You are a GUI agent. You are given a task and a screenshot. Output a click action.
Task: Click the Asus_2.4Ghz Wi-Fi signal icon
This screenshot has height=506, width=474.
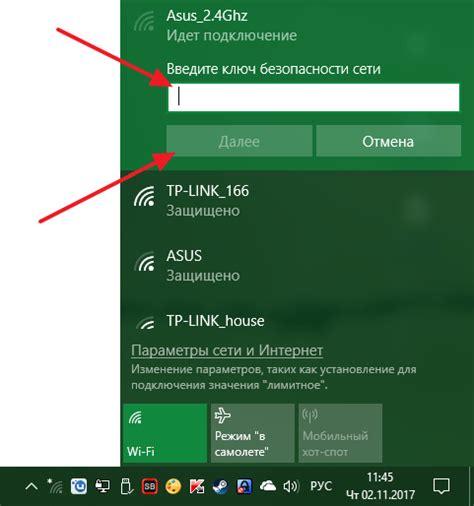coord(144,21)
